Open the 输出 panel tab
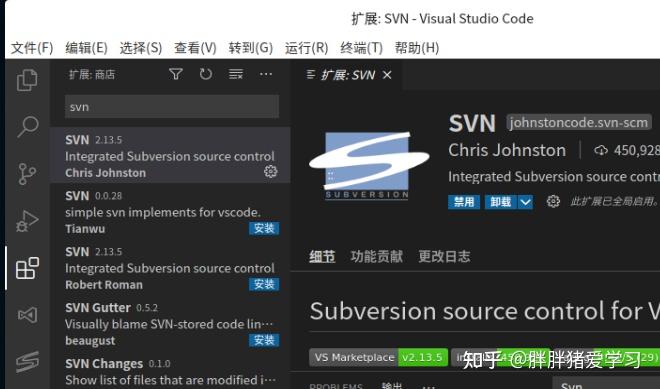This screenshot has width=660, height=389. click(392, 386)
